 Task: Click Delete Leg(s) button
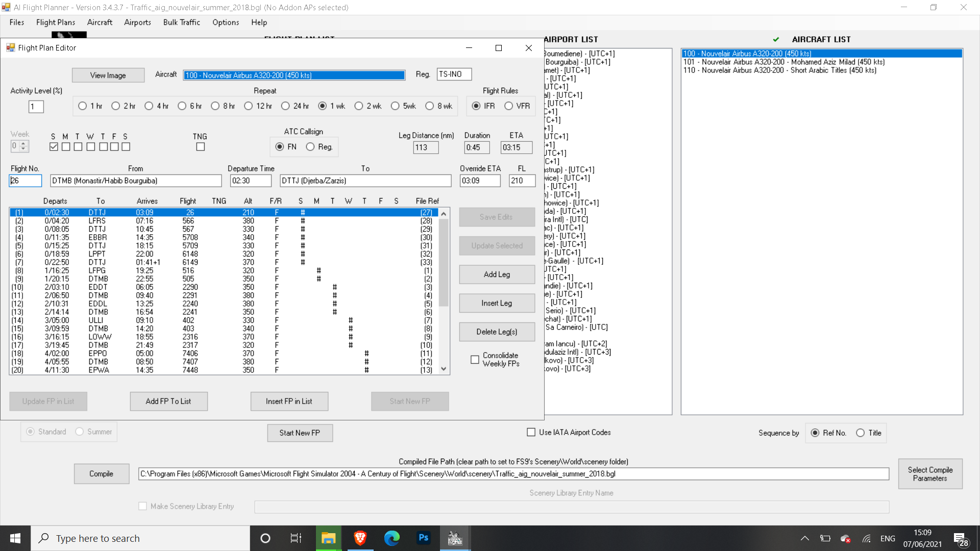click(x=497, y=332)
